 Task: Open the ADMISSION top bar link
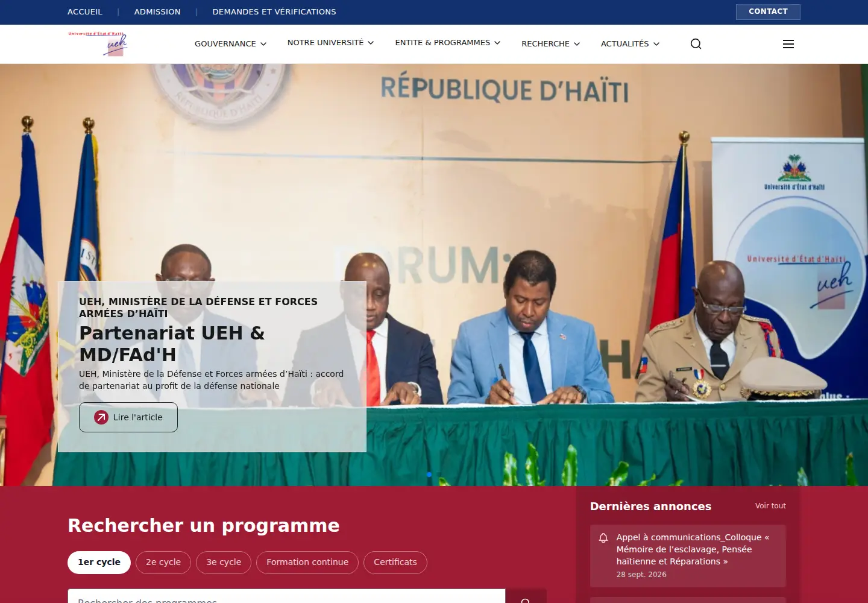pos(157,12)
